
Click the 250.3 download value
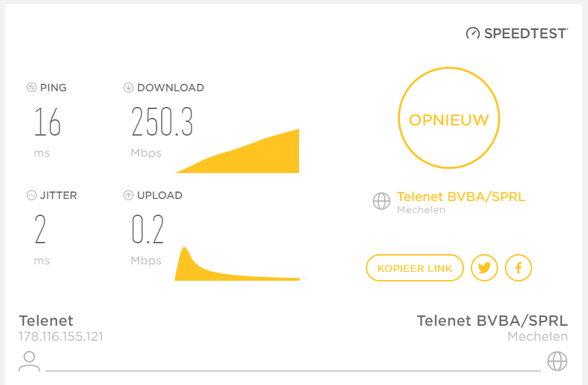tap(162, 121)
